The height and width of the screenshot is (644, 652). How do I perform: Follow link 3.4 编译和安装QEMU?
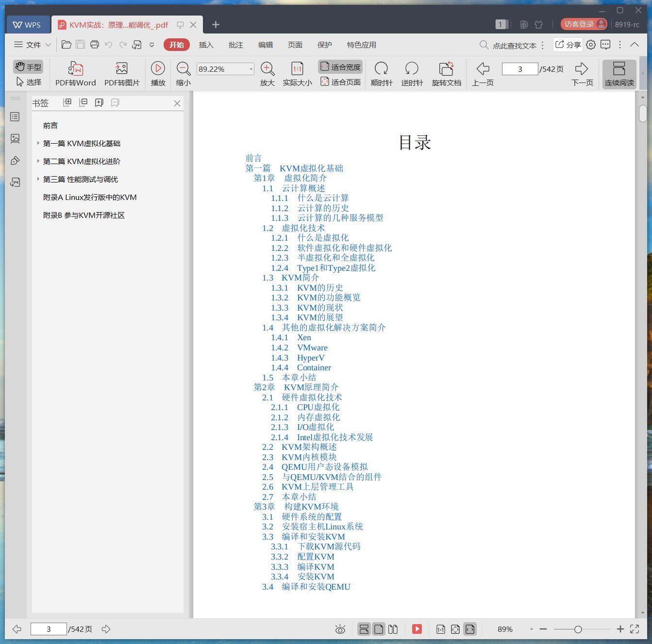[306, 587]
